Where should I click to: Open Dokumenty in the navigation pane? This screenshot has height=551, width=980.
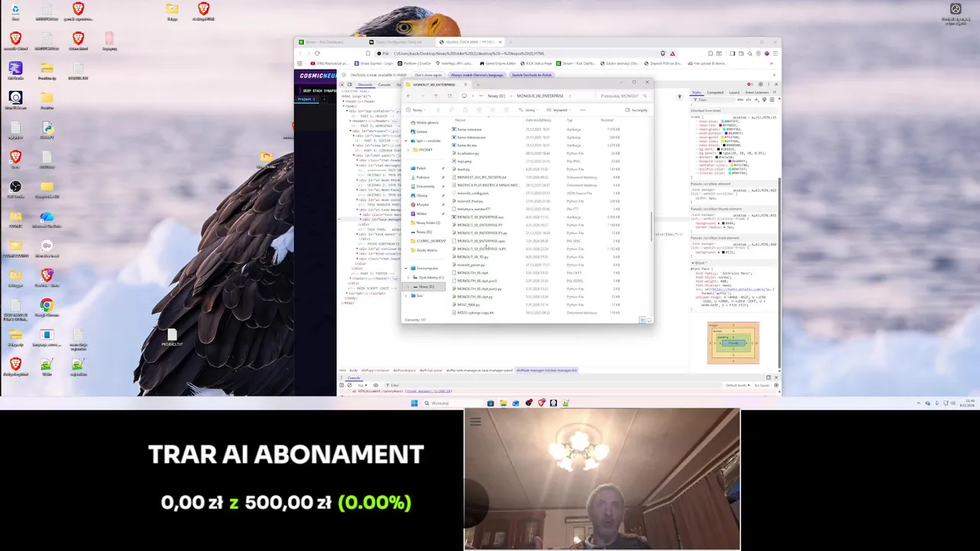tap(425, 187)
